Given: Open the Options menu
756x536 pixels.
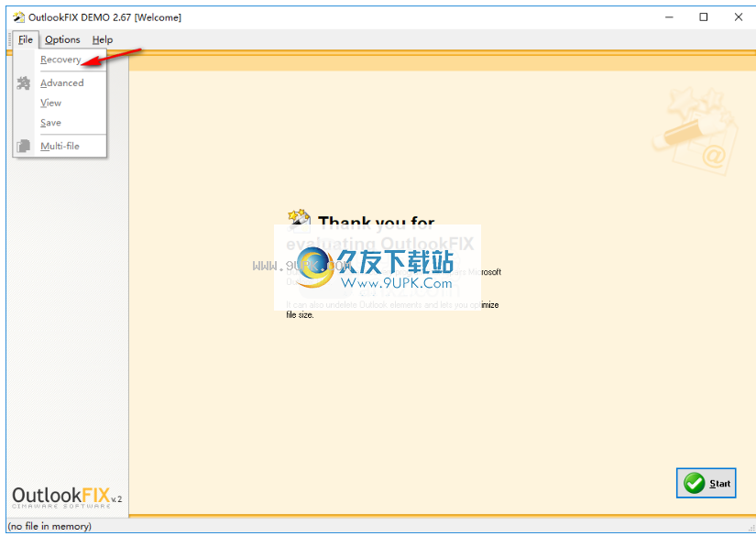Looking at the screenshot, I should pyautogui.click(x=62, y=39).
